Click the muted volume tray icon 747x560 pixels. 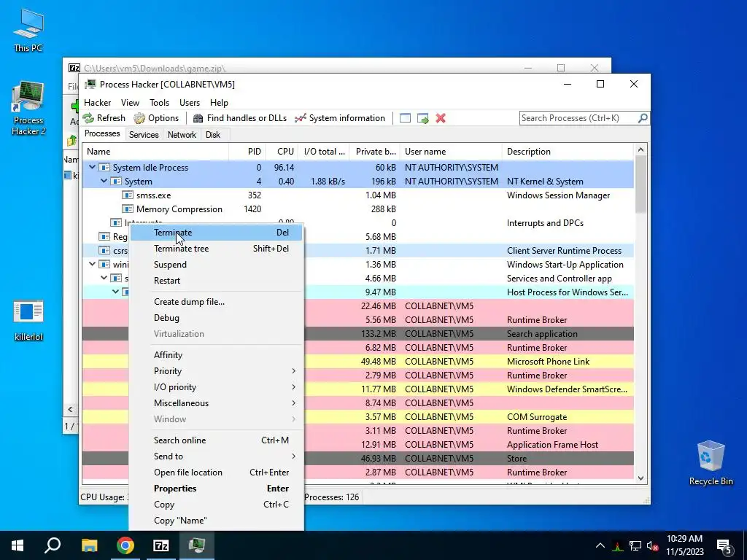tap(652, 545)
